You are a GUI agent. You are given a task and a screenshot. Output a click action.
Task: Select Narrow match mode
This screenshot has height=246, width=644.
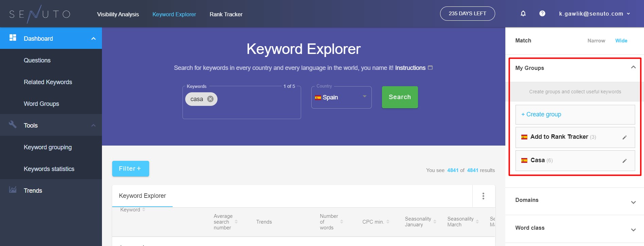tap(596, 41)
